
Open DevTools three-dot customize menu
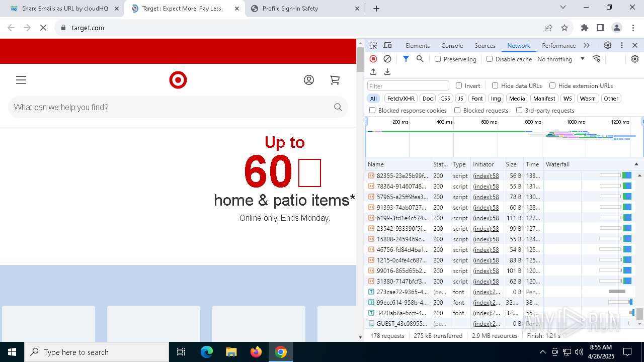(622, 45)
